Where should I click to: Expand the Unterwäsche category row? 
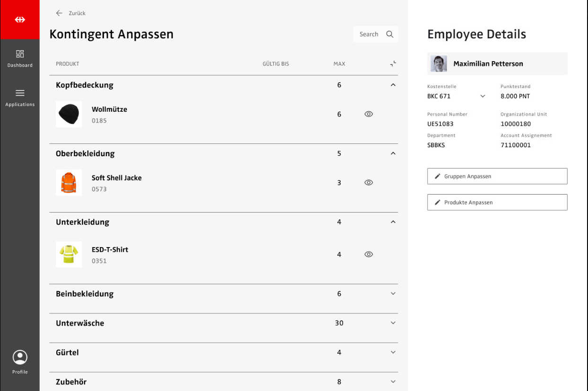393,323
